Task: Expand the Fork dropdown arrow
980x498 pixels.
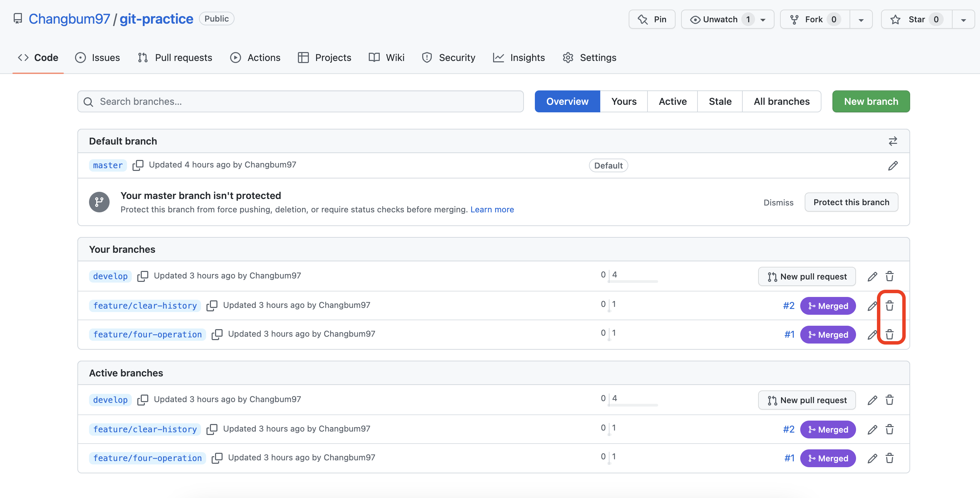Action: [861, 20]
